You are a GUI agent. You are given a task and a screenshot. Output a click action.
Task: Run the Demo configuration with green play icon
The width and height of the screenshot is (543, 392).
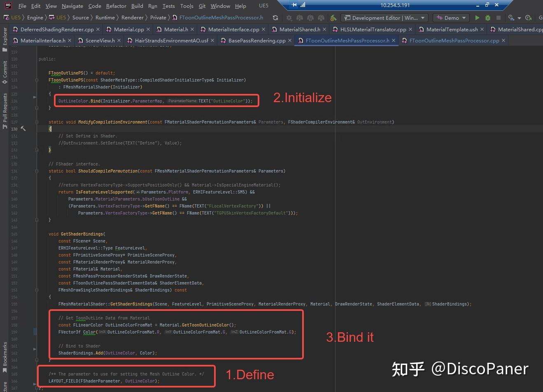point(478,18)
